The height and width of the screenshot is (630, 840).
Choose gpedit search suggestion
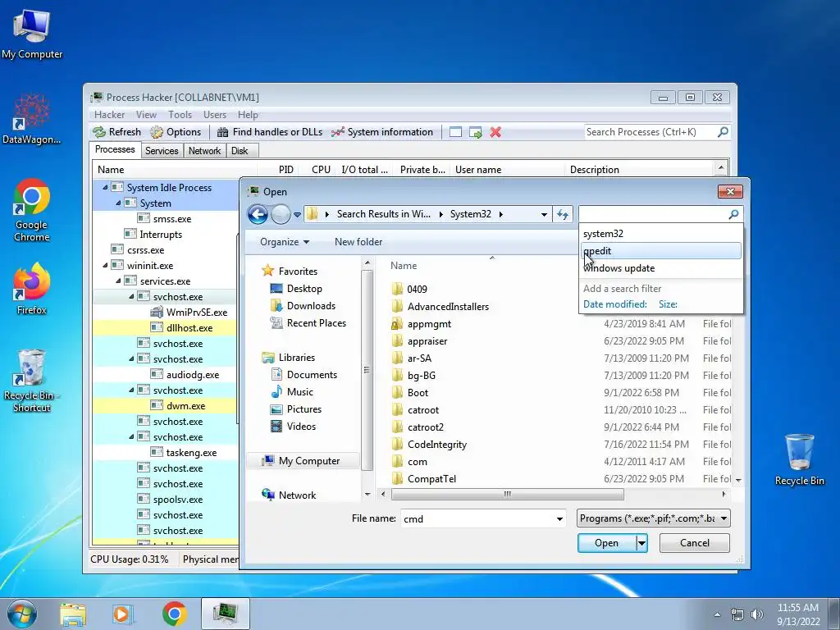coord(661,251)
